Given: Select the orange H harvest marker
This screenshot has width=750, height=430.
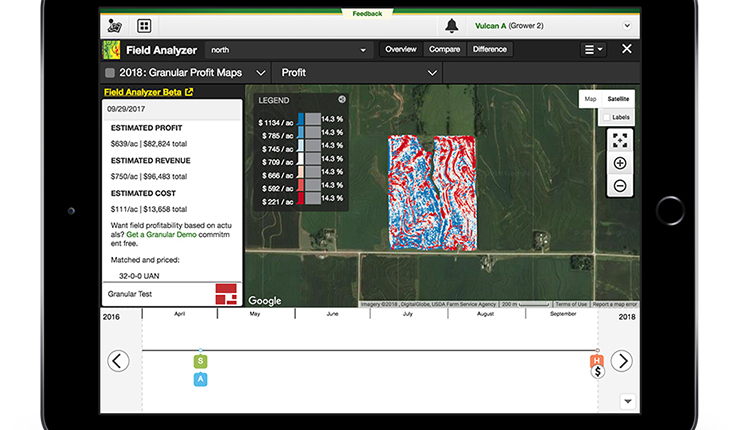Looking at the screenshot, I should tap(597, 360).
